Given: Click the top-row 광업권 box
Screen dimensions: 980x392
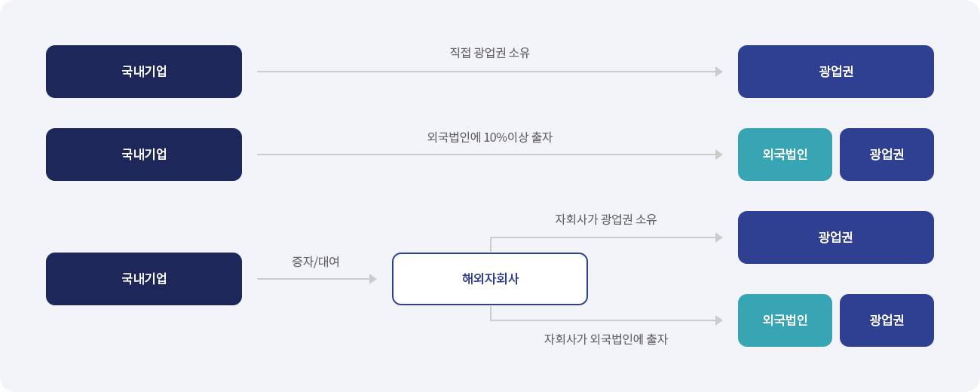Looking at the screenshot, I should 836,72.
